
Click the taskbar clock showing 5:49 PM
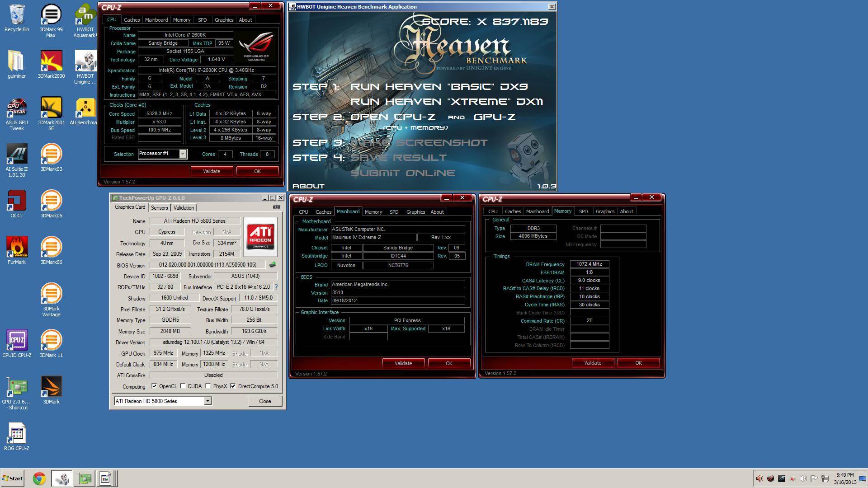(x=845, y=479)
